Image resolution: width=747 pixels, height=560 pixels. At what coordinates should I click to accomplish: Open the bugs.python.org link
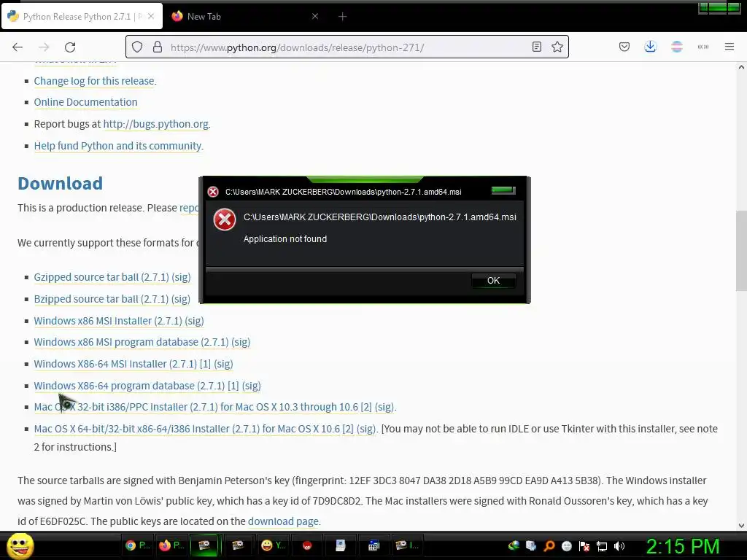coord(156,124)
